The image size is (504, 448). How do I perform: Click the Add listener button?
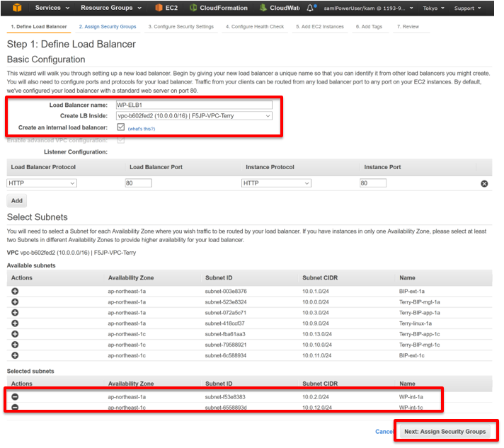(x=17, y=201)
